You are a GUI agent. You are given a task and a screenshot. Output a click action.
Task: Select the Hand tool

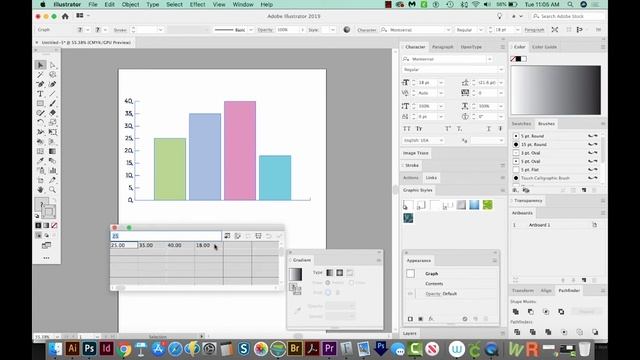pos(40,190)
